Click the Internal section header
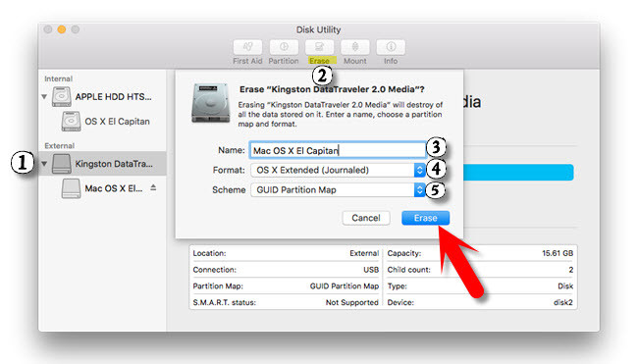Image resolution: width=638 pixels, height=364 pixels. click(59, 78)
